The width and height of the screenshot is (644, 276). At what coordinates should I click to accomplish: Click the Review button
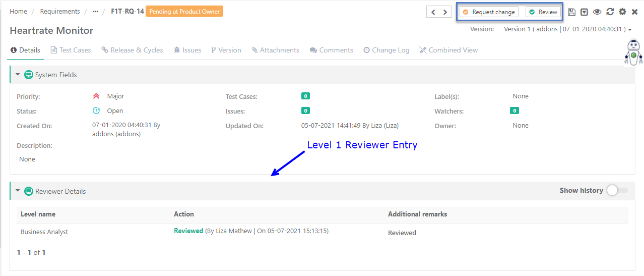click(543, 12)
